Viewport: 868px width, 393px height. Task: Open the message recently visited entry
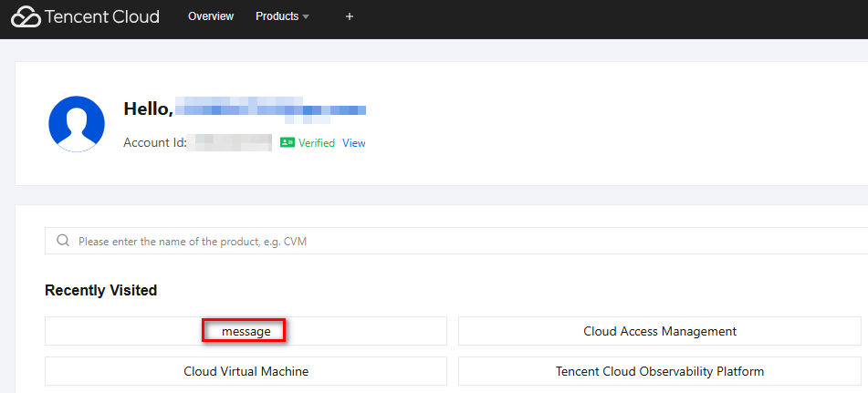[246, 331]
